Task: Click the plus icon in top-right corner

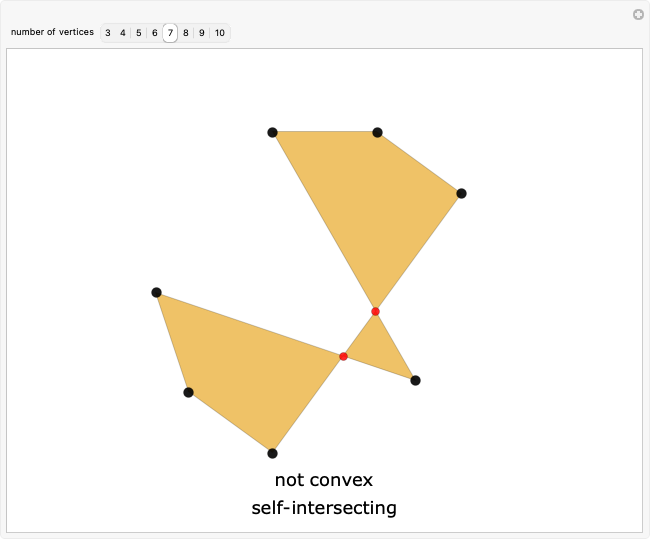Action: (638, 14)
